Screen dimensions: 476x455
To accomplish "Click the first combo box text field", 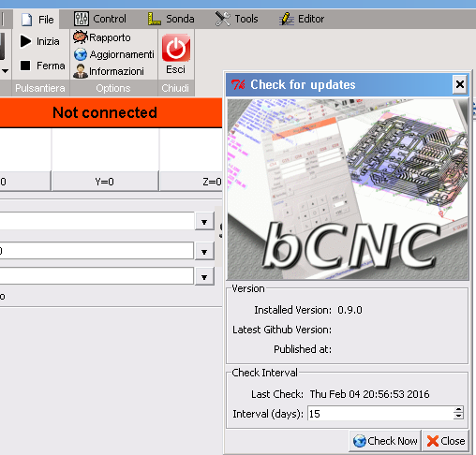I will point(97,221).
